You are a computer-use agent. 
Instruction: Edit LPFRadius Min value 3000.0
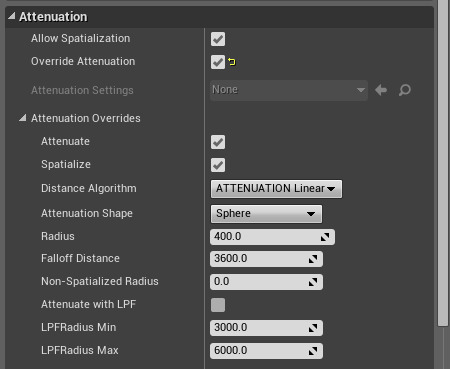266,328
